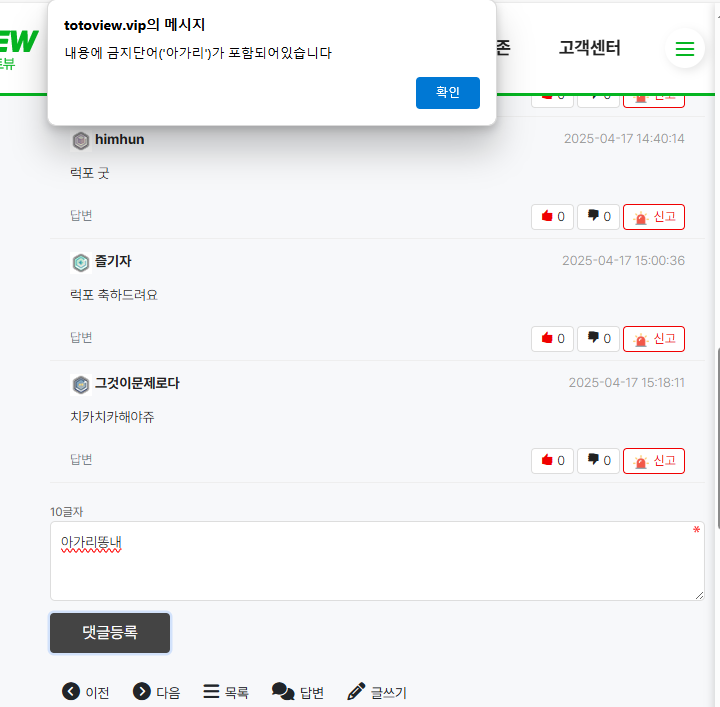Open the green hamburger menu
The image size is (720, 707).
pos(684,48)
